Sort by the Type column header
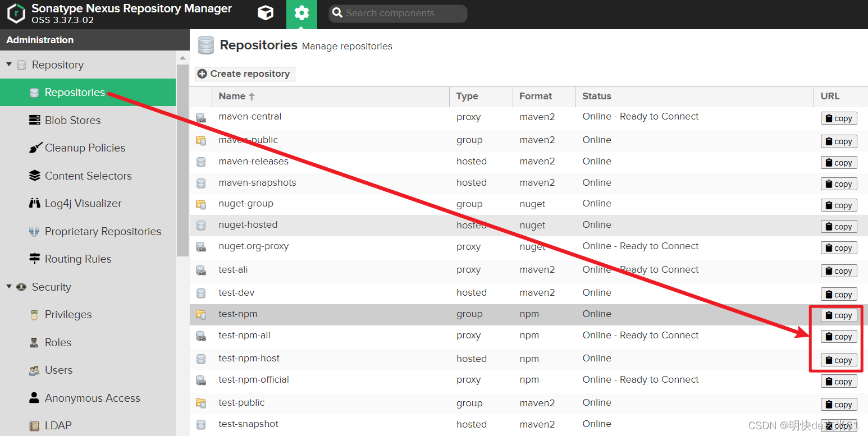 [x=481, y=97]
